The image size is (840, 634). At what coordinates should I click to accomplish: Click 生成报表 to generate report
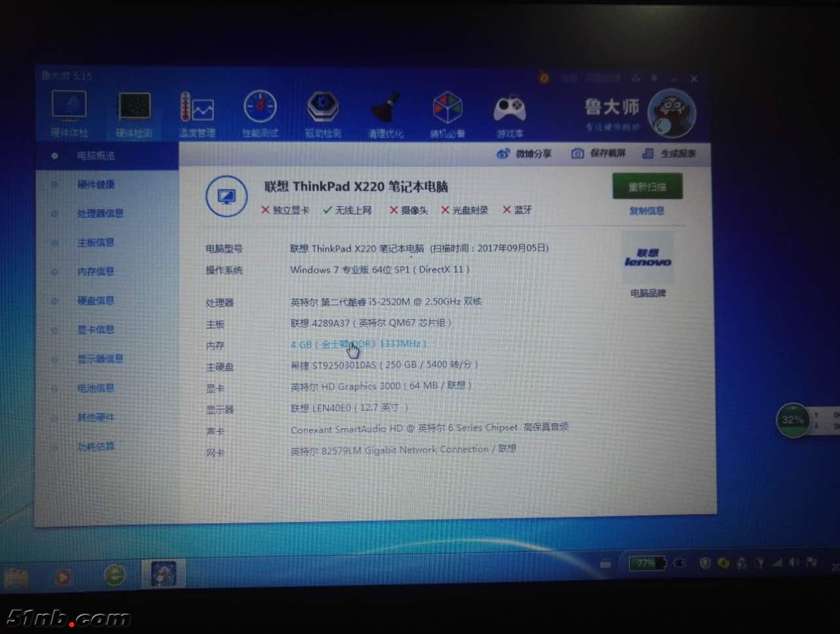coord(669,154)
